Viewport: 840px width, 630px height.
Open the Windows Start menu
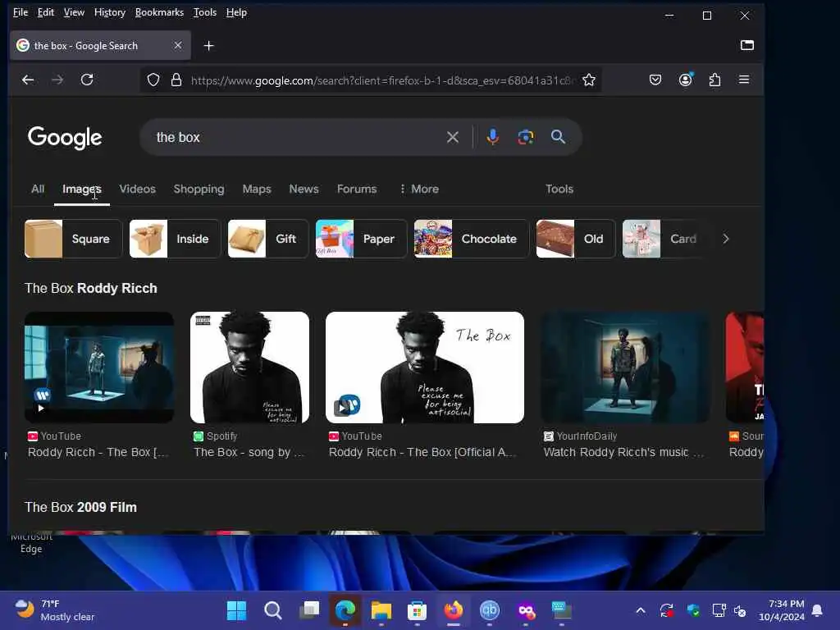[x=236, y=610]
